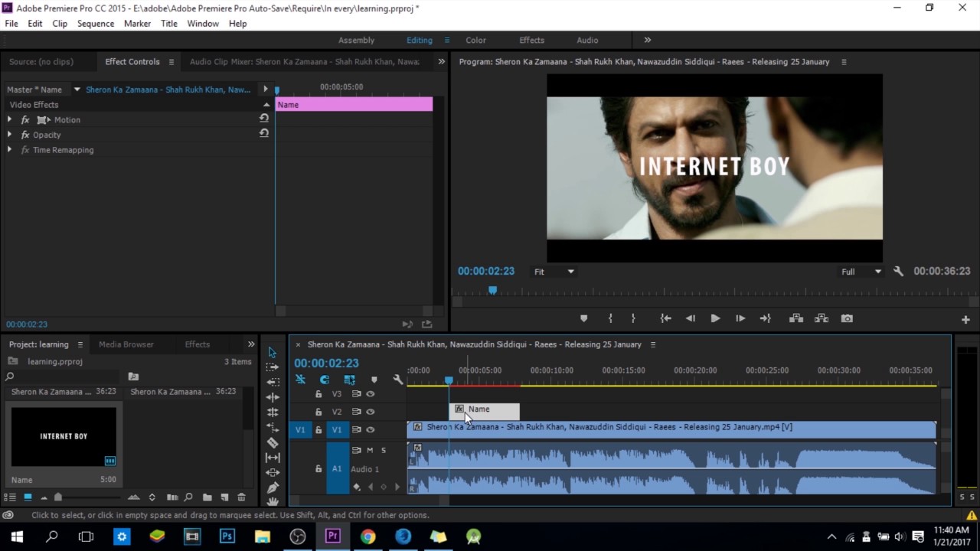Viewport: 980px width, 551px height.
Task: Toggle Linked Selection in the timeline
Action: 349,380
